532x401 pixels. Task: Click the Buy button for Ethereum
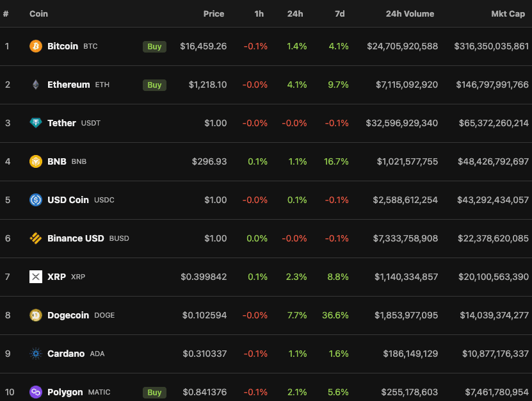point(154,85)
